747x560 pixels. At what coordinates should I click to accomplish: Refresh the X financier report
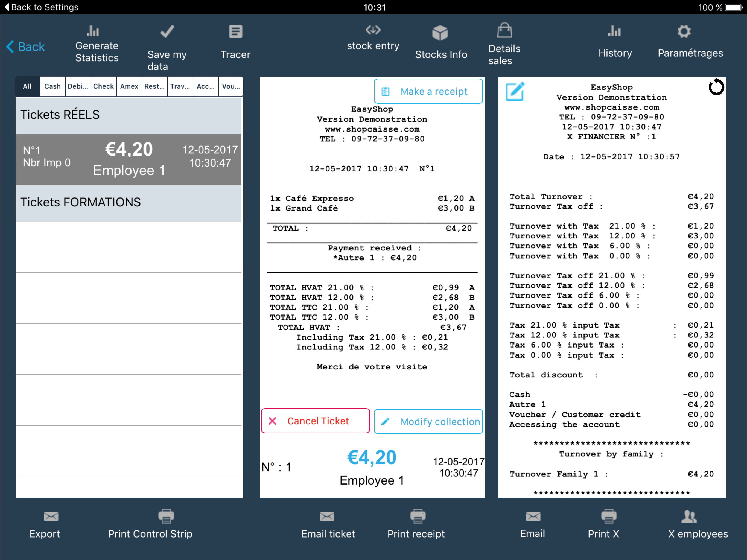[716, 87]
